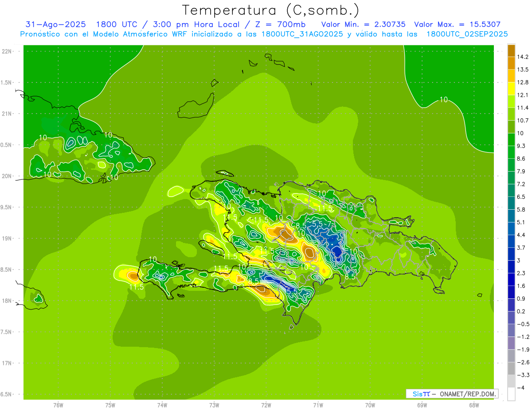Pick legend color band between -1.9 and -1.2
Viewport: 532px width, 411px height.
click(x=511, y=343)
